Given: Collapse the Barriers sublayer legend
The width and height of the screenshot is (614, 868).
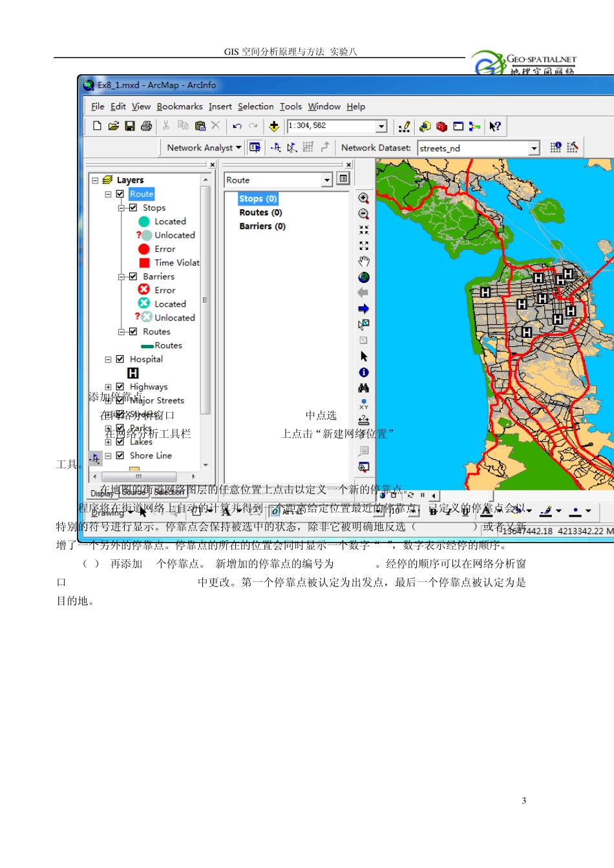Looking at the screenshot, I should click(x=121, y=277).
